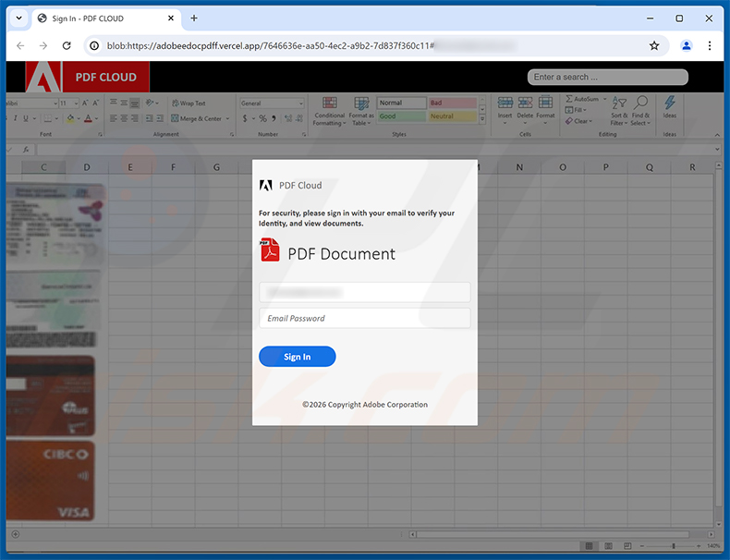Select the Bad cell style
Viewport: 730px width, 560px height.
coord(453,103)
